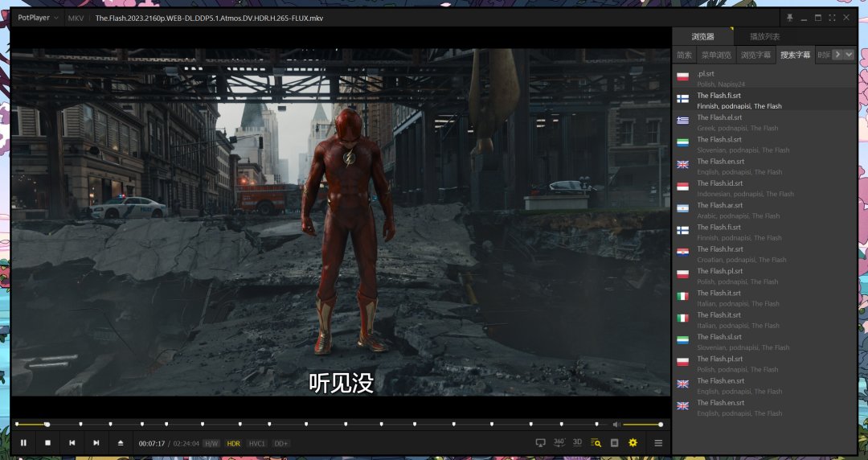Click the DD+ audio codec badge
Image resolution: width=868 pixels, height=460 pixels.
[x=280, y=443]
